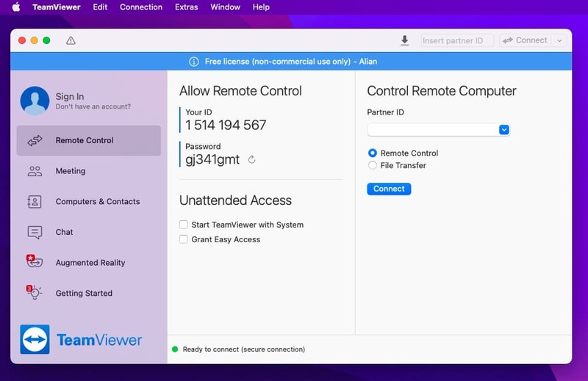Open the Meeting section in sidebar
588x381 pixels.
88,171
